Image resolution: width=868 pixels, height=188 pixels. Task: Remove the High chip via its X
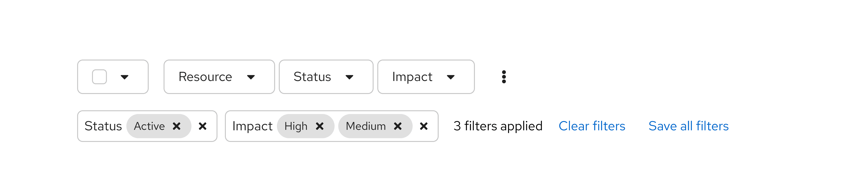[320, 126]
